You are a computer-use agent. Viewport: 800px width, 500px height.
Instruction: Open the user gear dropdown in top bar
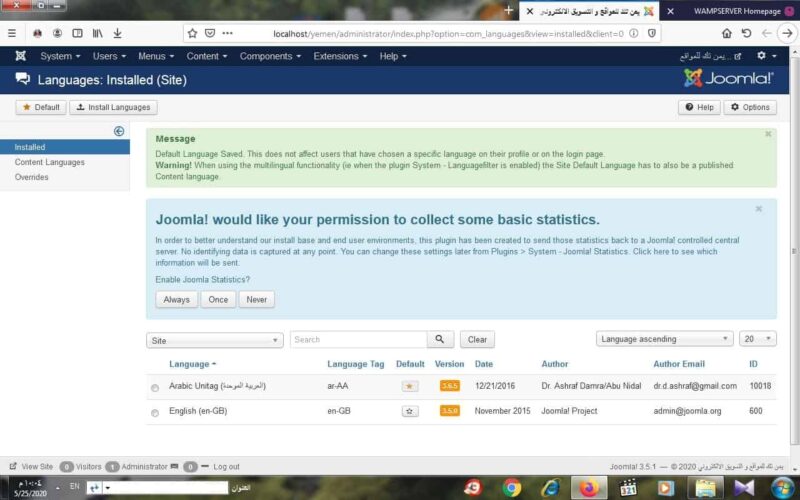[767, 56]
